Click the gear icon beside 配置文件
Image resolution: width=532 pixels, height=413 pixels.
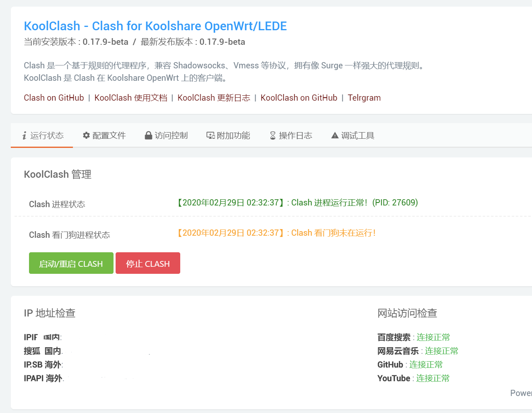pos(86,135)
